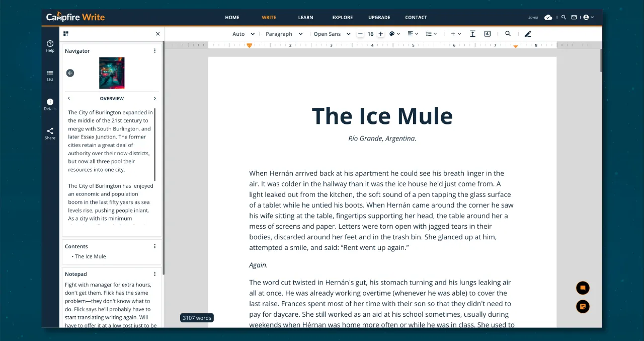Screen dimensions: 644x341
Task: Open search from the formatting toolbar
Action: coord(508,34)
